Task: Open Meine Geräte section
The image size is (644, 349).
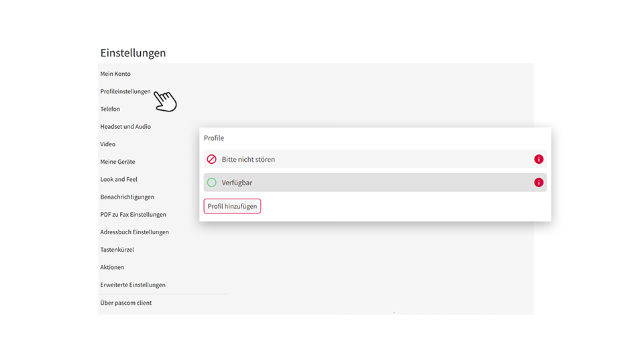Action: coord(117,162)
